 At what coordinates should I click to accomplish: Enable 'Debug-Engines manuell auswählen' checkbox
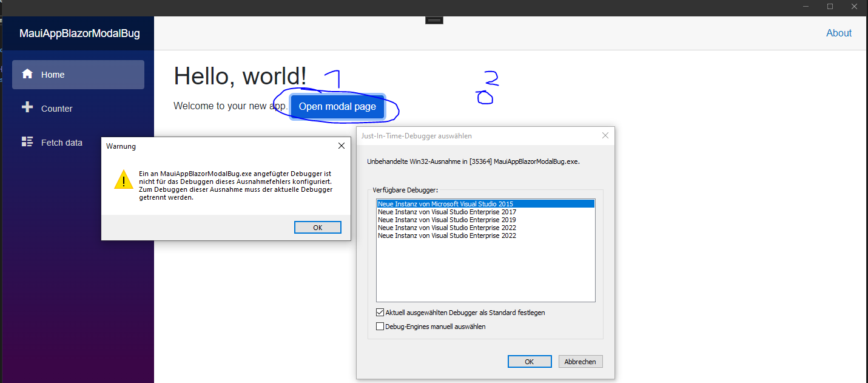coord(380,327)
